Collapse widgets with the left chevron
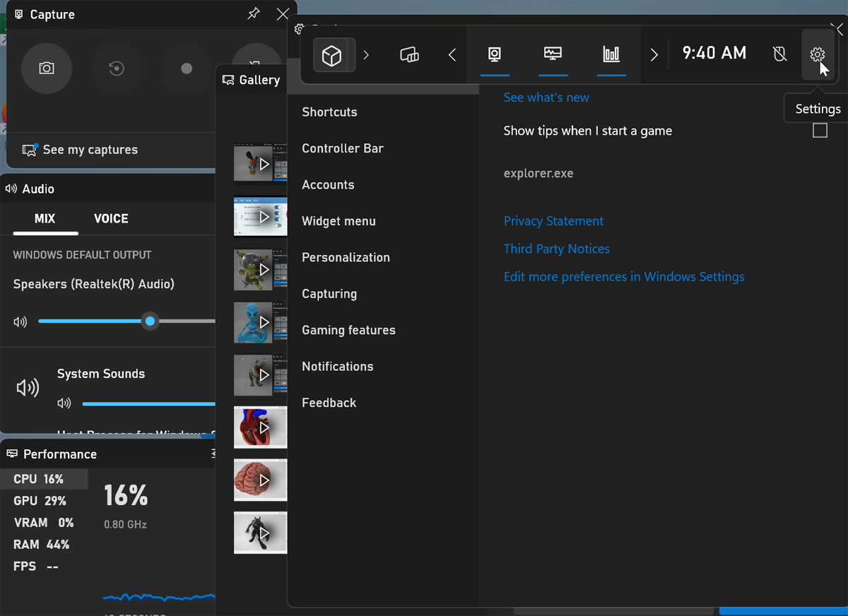This screenshot has height=616, width=848. [x=452, y=54]
